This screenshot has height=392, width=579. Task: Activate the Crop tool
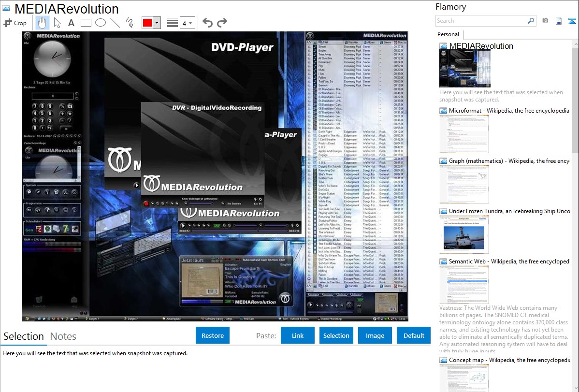coord(15,23)
